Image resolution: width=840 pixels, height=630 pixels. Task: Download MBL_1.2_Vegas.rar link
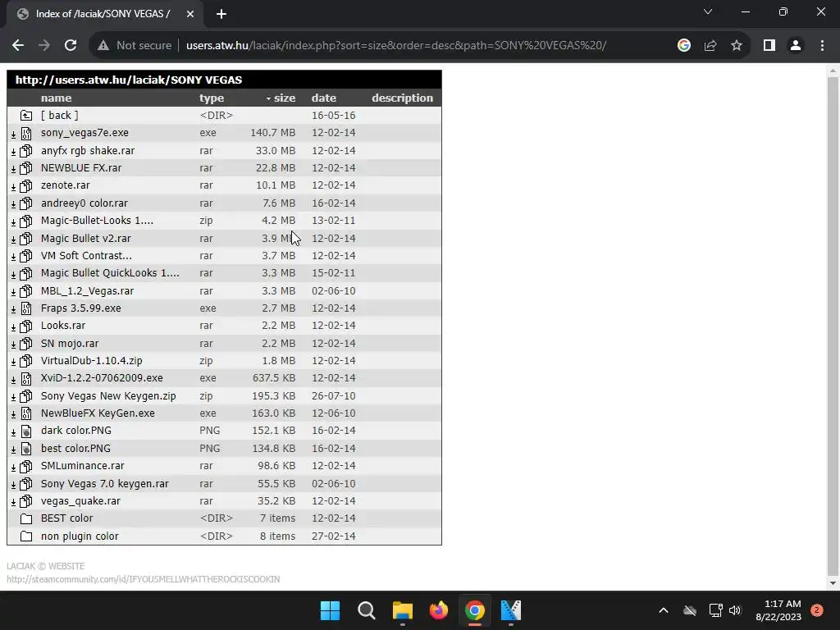pyautogui.click(x=87, y=291)
